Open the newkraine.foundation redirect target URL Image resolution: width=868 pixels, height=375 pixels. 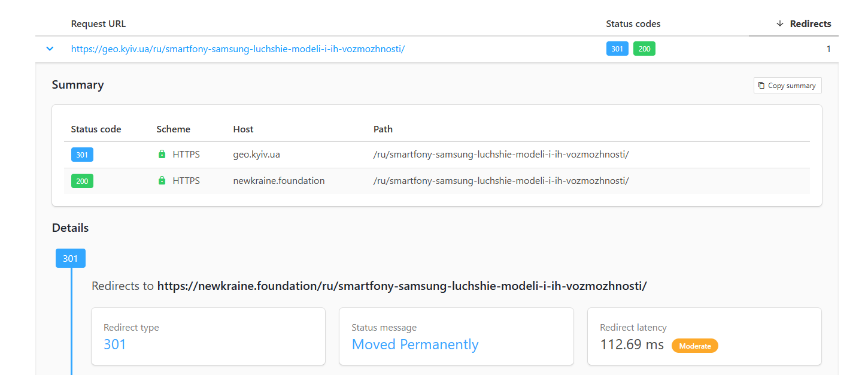click(x=402, y=286)
